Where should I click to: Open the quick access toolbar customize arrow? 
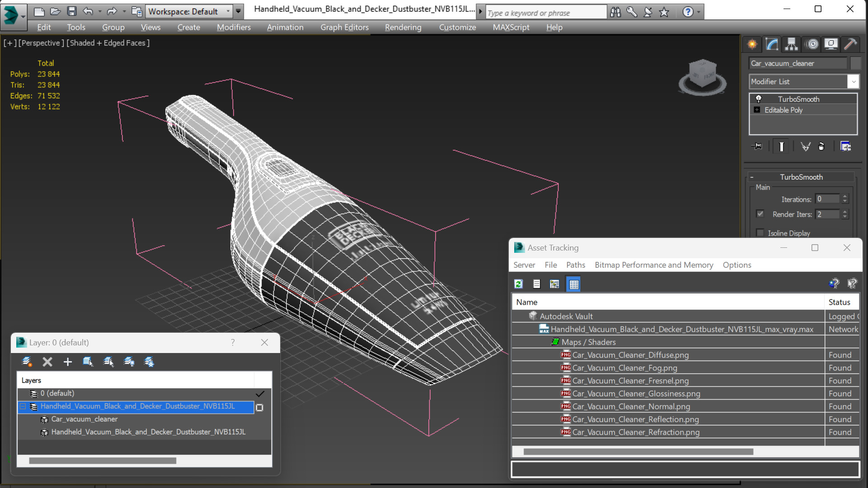(239, 11)
